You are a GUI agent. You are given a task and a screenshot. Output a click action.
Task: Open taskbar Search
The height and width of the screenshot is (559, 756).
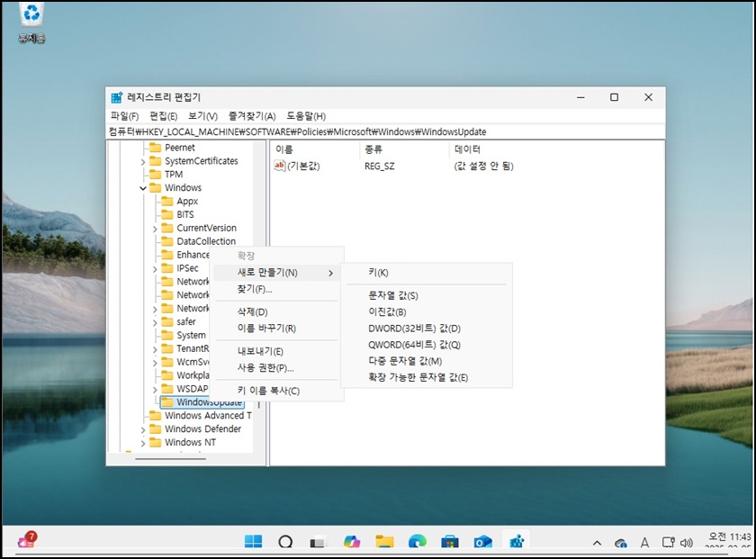[285, 542]
